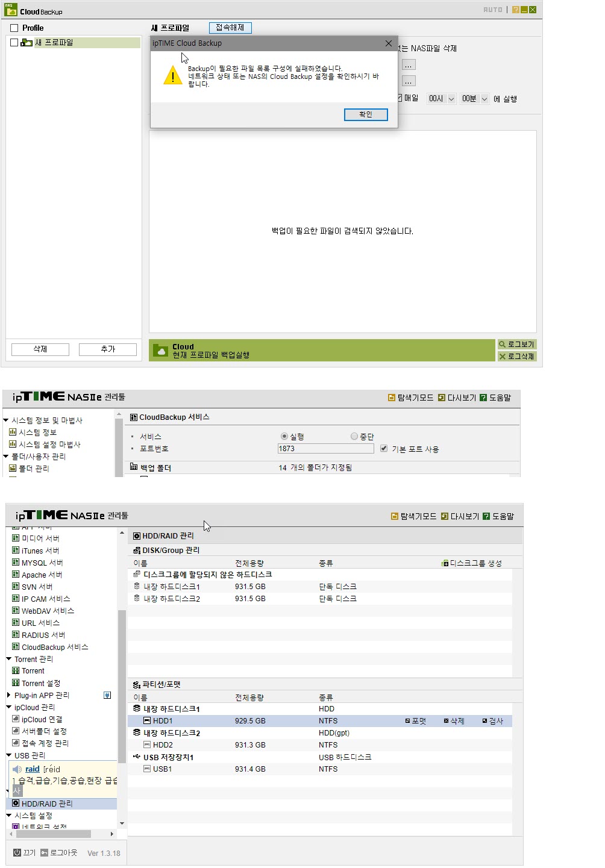Select HDD/RAID 관리 in the sidebar tree
This screenshot has height=868, width=605.
42,804
